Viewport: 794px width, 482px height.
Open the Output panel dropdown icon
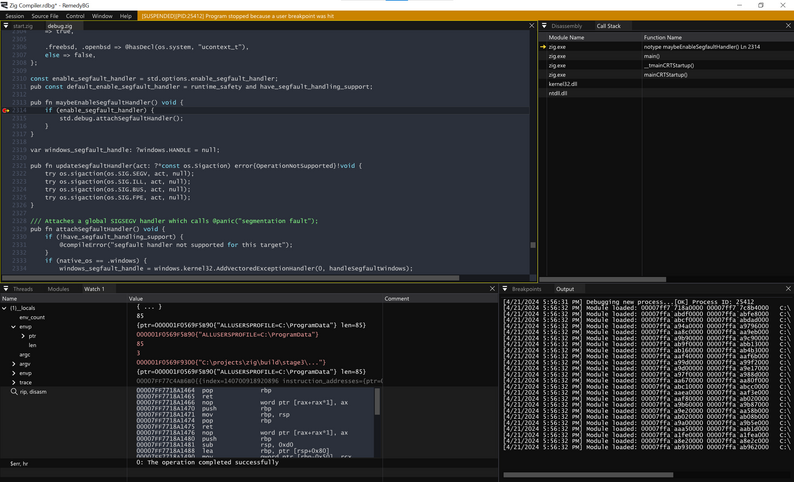pos(506,289)
